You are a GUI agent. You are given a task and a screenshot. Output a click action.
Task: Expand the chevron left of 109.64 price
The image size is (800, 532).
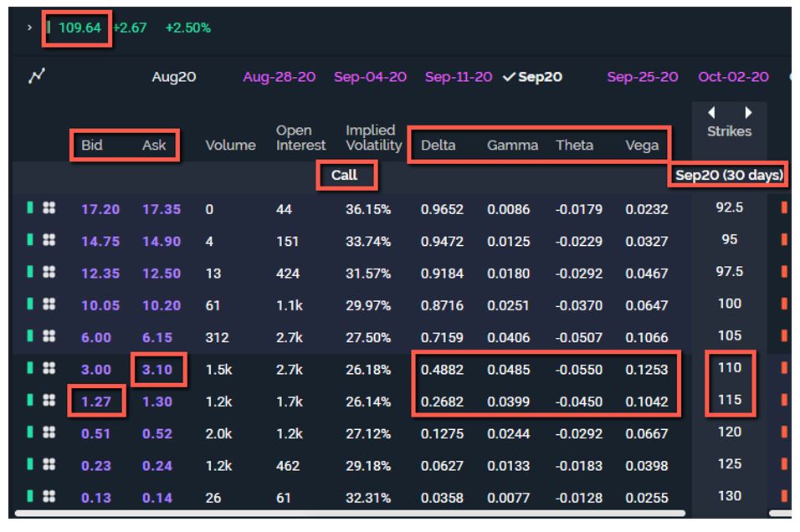coord(29,28)
